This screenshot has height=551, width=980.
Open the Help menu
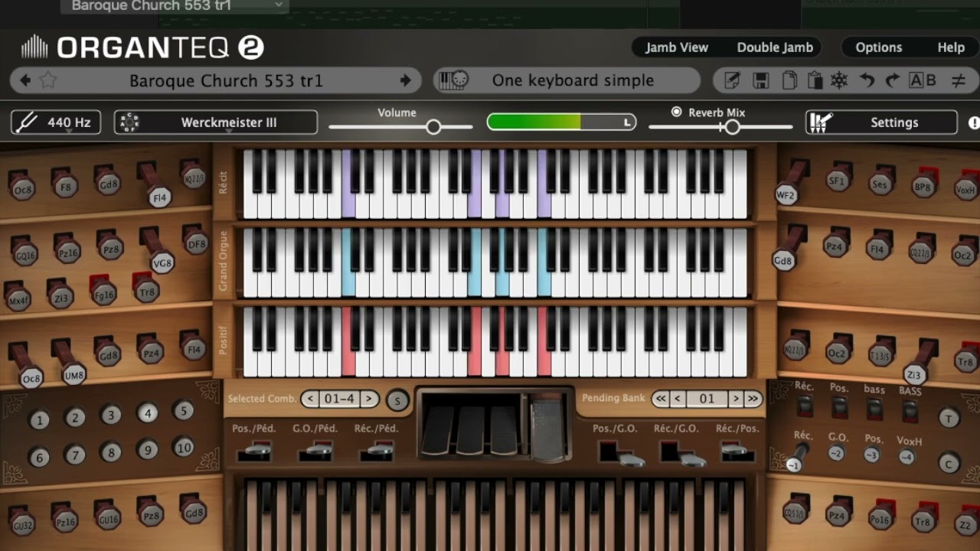(x=951, y=47)
